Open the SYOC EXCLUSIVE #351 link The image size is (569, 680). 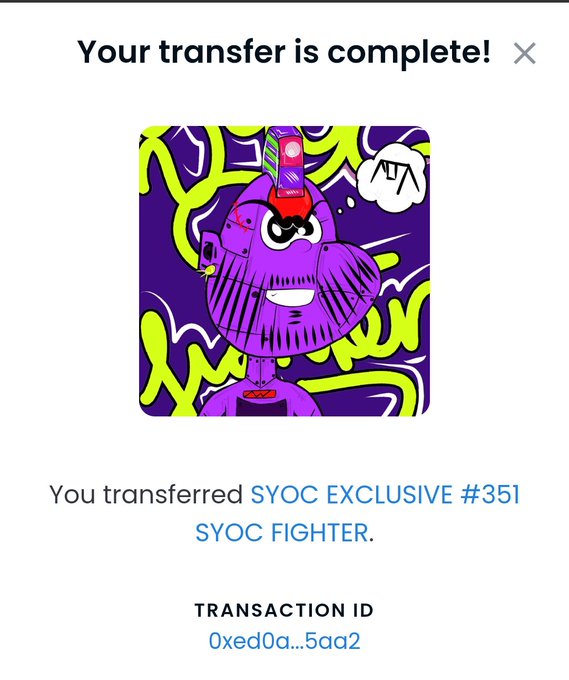[385, 494]
